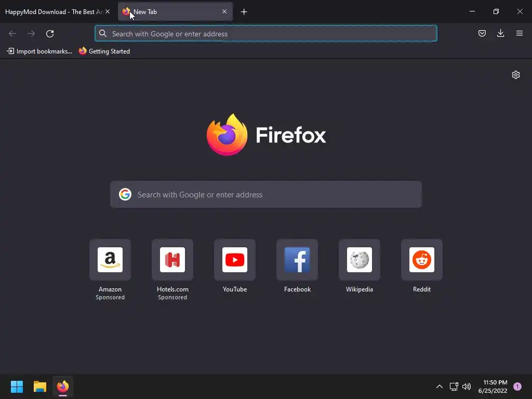Open the notification badge showing 1
This screenshot has width=532, height=399.
[517, 387]
